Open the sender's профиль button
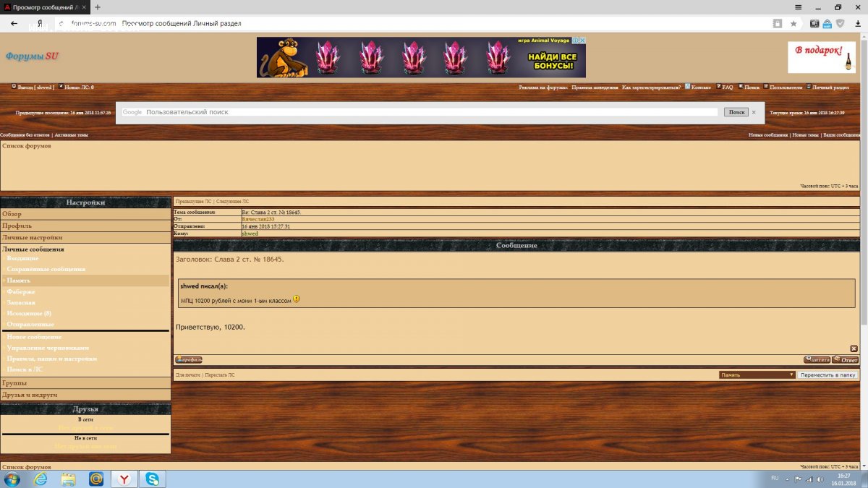868x488 pixels. [x=188, y=359]
